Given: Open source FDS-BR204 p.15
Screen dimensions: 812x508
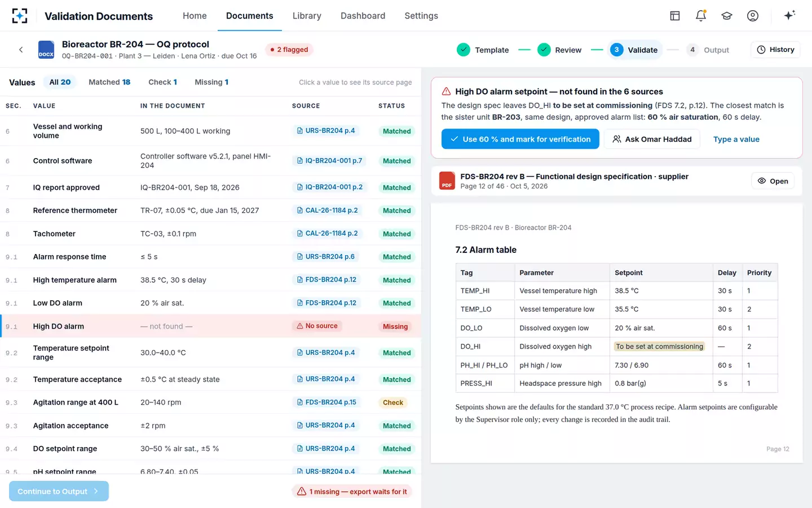Looking at the screenshot, I should [327, 402].
